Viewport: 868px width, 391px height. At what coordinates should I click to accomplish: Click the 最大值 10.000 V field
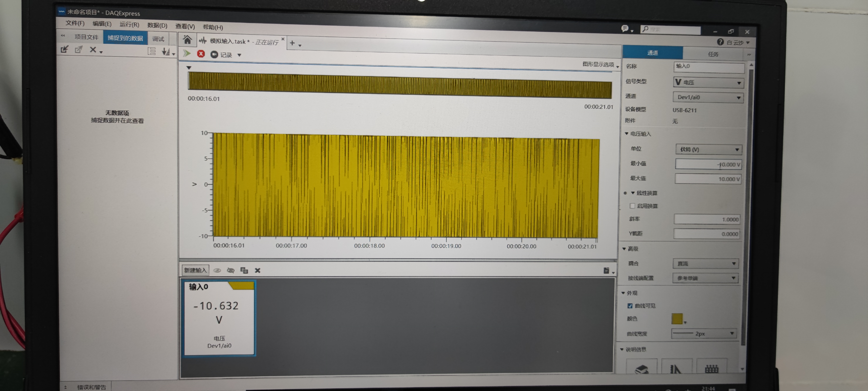708,179
